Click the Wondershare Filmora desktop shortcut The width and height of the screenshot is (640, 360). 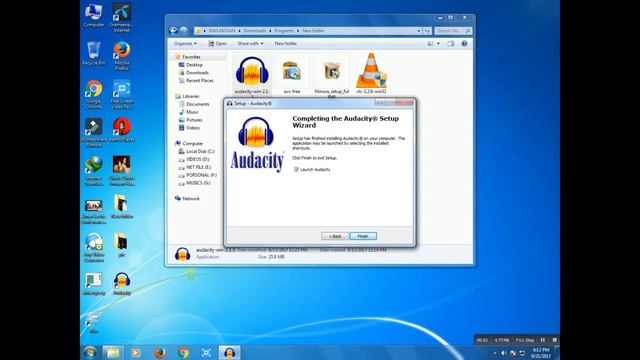click(x=93, y=132)
